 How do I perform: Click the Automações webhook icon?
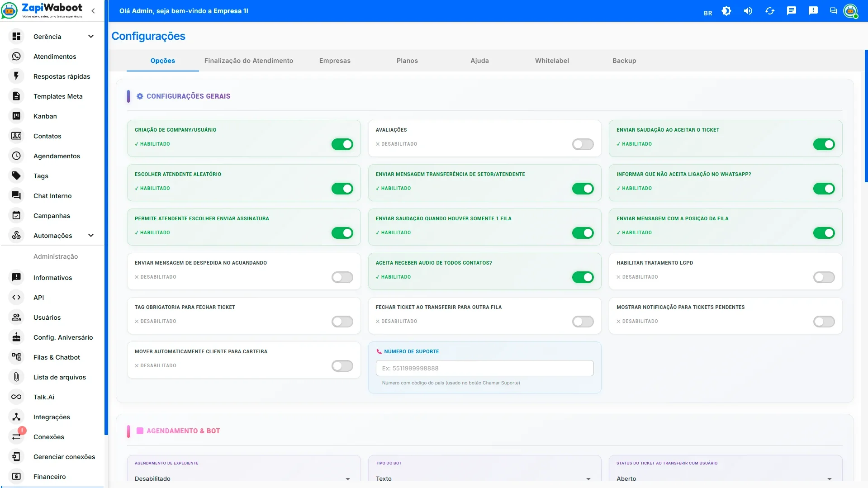tap(16, 235)
